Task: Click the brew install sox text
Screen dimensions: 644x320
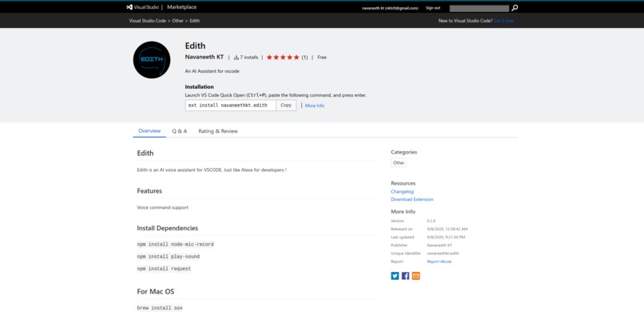Action: pos(160,308)
